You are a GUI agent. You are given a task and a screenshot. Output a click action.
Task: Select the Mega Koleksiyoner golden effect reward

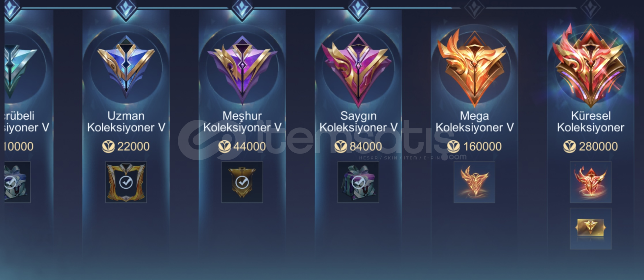(x=474, y=182)
